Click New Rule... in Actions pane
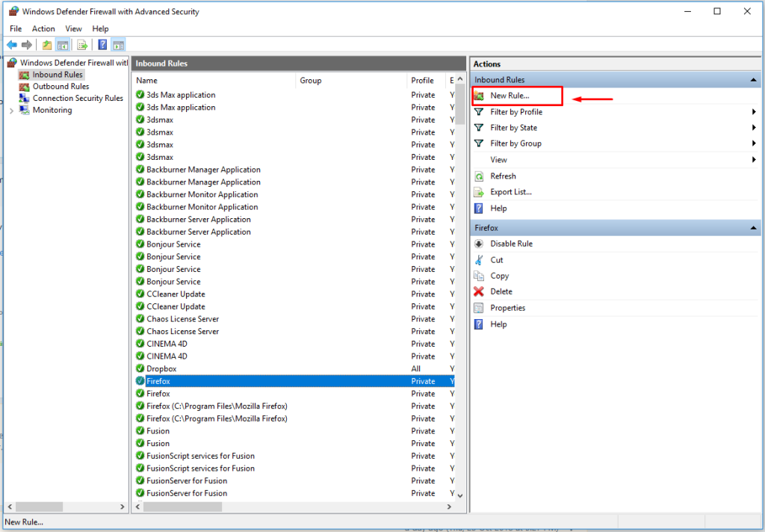Screen dimensions: 765x532 pyautogui.click(x=510, y=96)
